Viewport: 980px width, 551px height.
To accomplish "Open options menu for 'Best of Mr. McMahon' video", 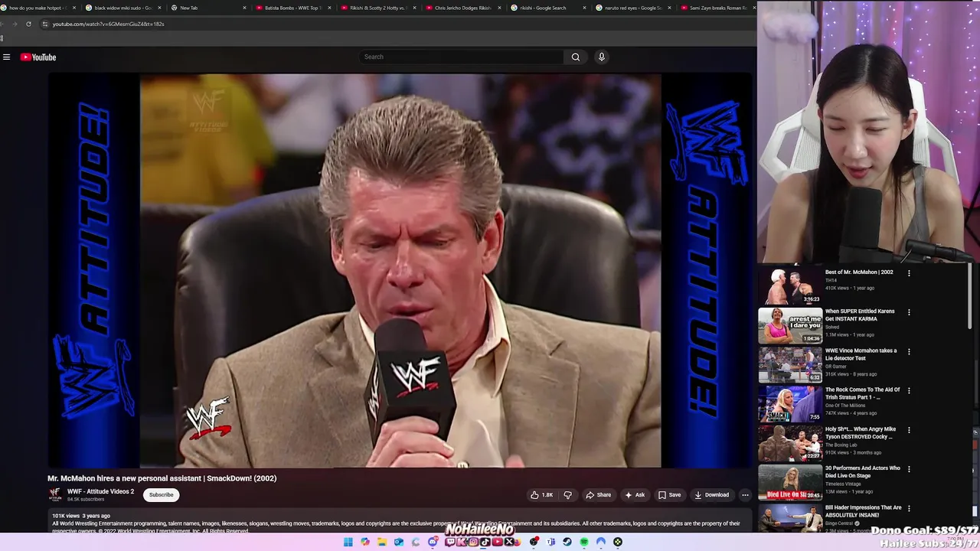I will click(909, 273).
